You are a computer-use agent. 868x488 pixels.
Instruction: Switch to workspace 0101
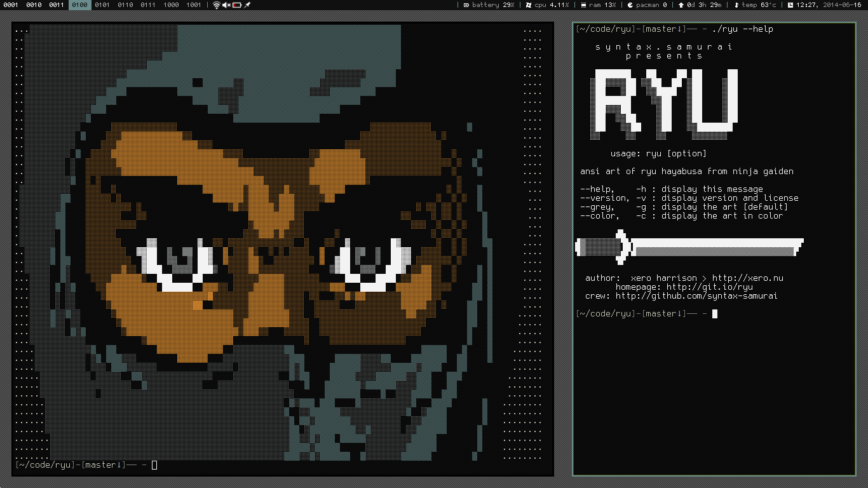click(x=102, y=5)
